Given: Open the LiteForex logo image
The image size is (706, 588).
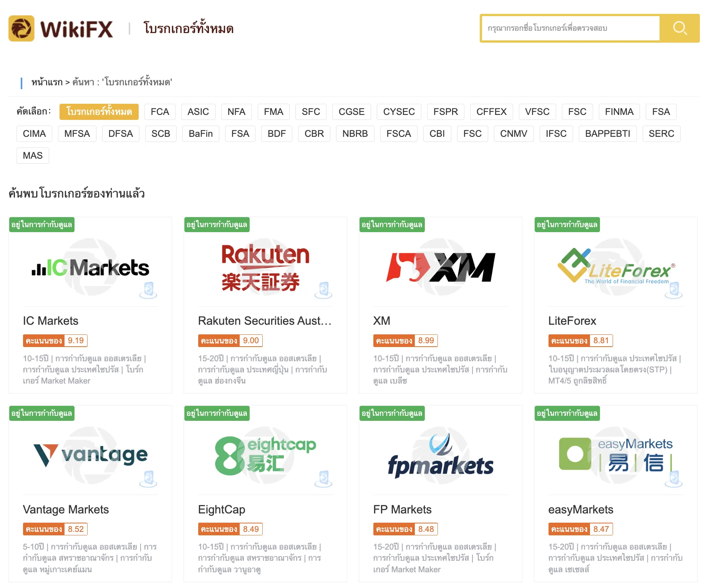Looking at the screenshot, I should (616, 267).
